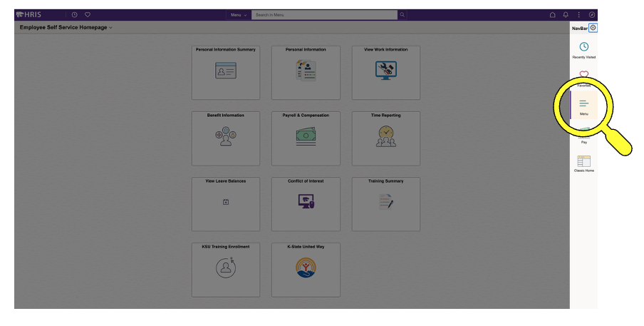Select Favorites in NavBar

coord(583,78)
